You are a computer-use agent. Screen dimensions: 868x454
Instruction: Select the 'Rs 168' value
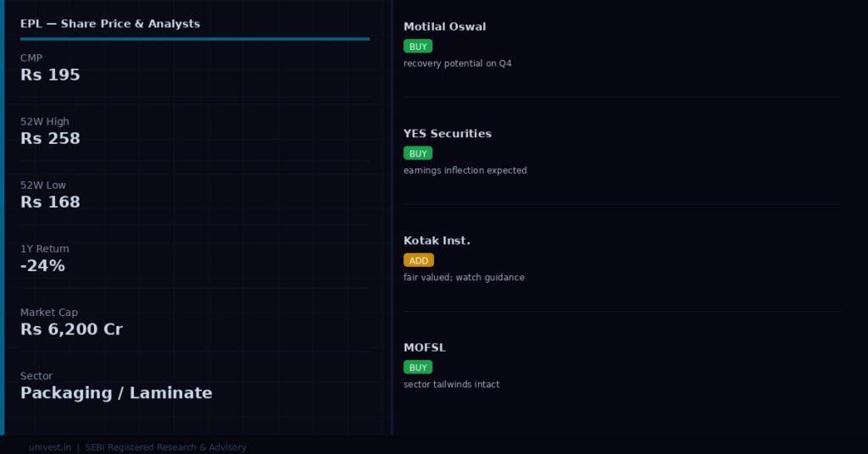tap(50, 202)
